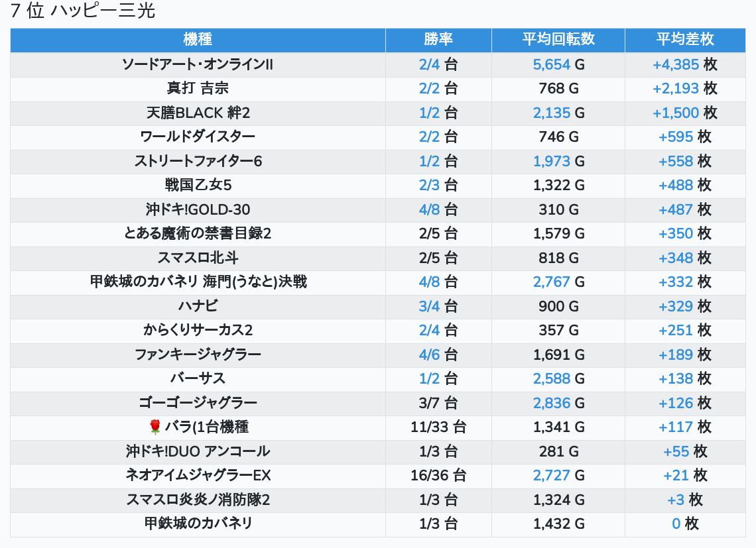Select ゴーゴージャグラー machine name
The width and height of the screenshot is (756, 548).
198,403
